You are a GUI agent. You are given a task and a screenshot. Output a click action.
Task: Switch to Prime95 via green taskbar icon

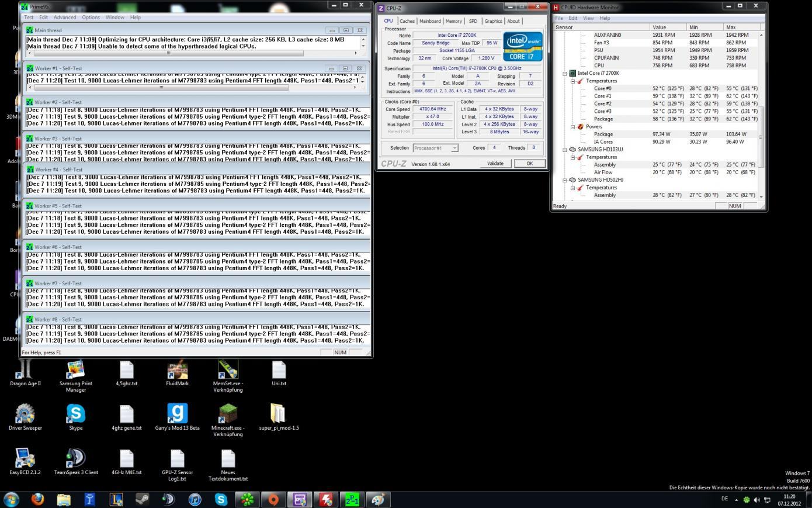(x=352, y=499)
